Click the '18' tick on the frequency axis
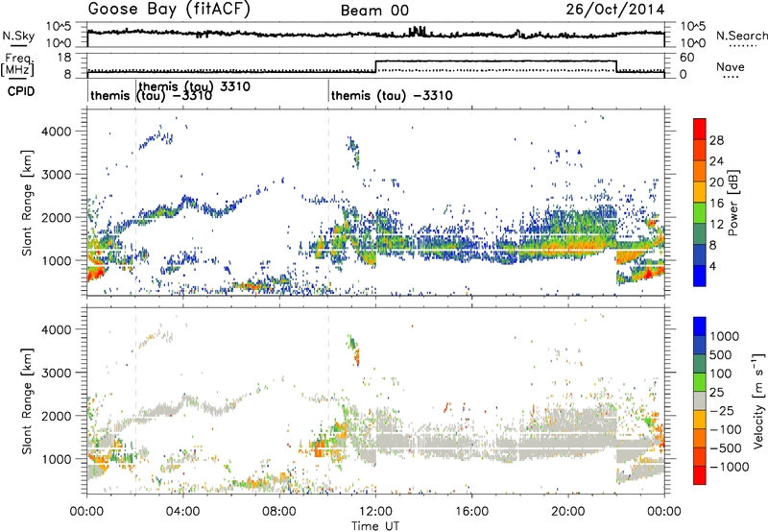 pos(64,58)
